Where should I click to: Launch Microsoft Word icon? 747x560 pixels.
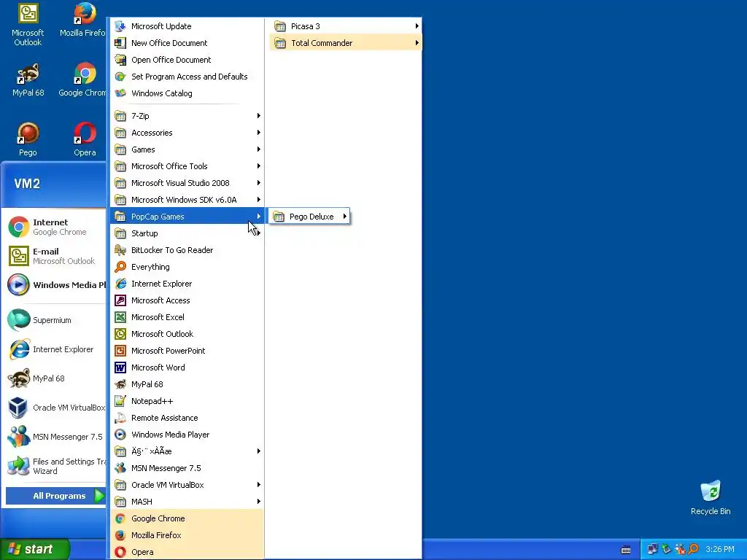click(120, 367)
